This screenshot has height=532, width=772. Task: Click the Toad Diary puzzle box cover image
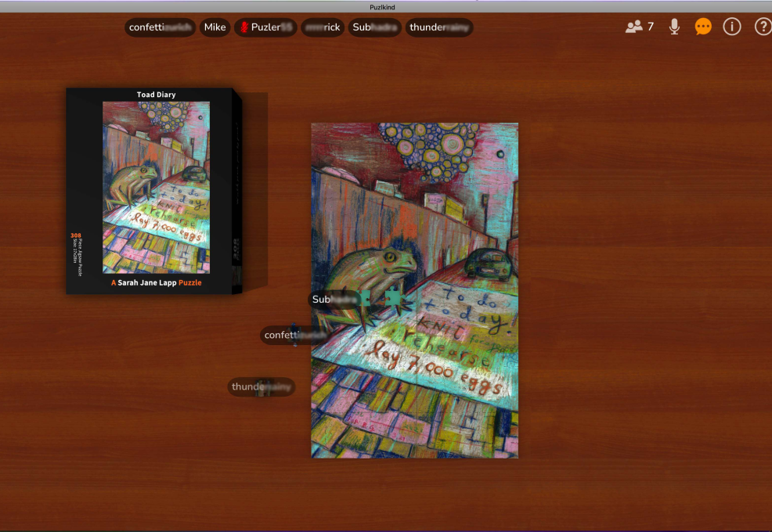click(x=156, y=188)
